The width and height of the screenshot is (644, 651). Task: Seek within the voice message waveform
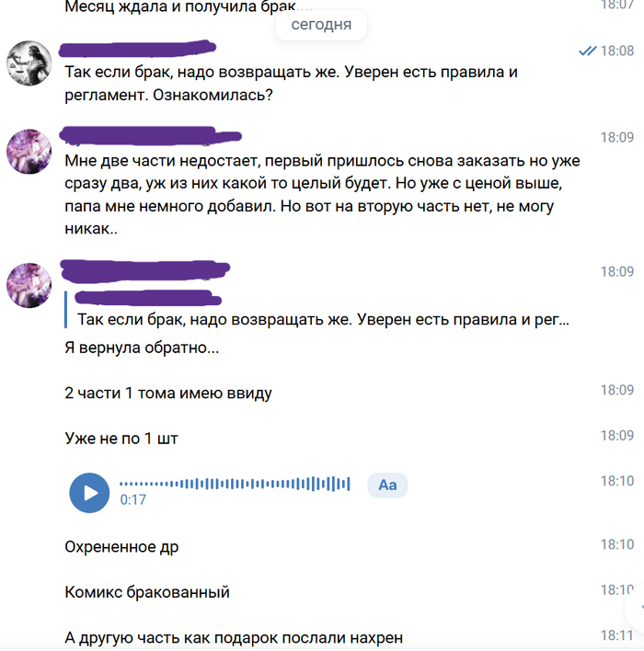pos(235,484)
